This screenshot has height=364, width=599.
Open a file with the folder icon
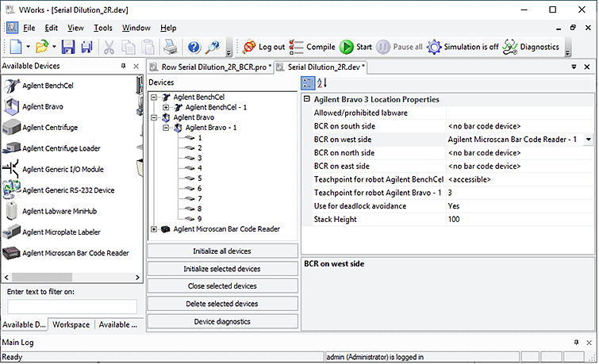(41, 47)
